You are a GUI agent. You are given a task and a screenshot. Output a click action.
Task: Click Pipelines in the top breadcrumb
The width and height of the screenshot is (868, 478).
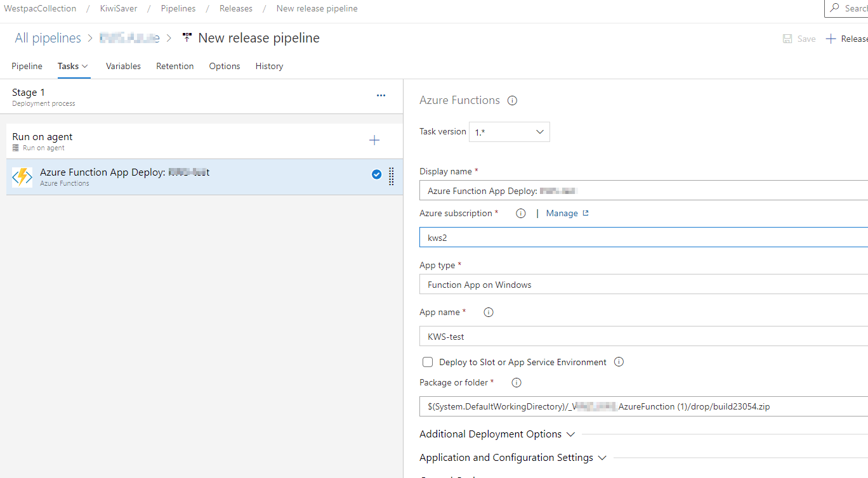178,8
